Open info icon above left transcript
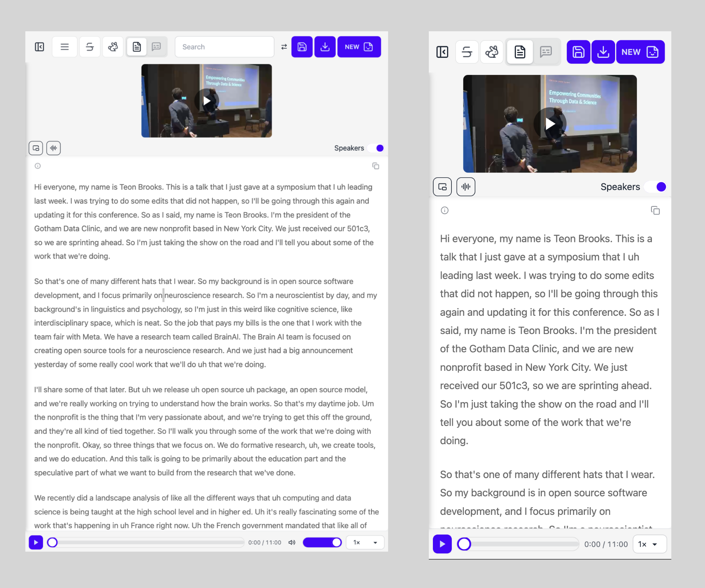Screen dimensions: 705x588 (x=37, y=166)
